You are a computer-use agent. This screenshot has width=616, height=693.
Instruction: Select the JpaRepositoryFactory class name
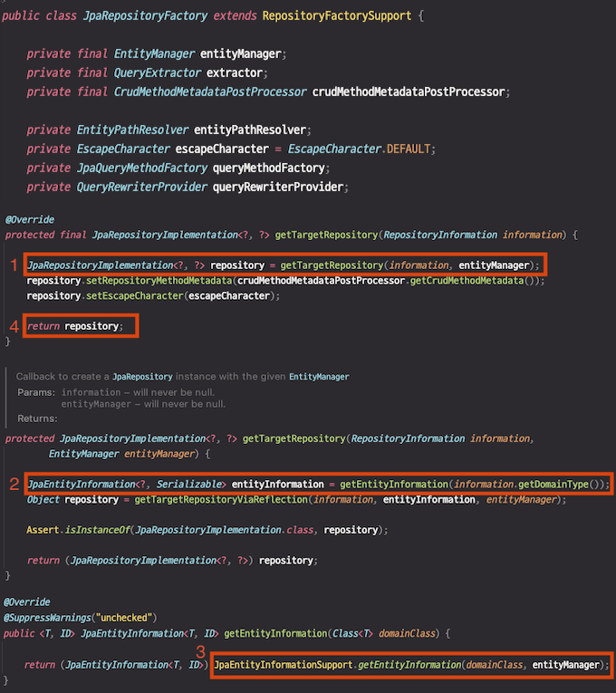coord(145,16)
